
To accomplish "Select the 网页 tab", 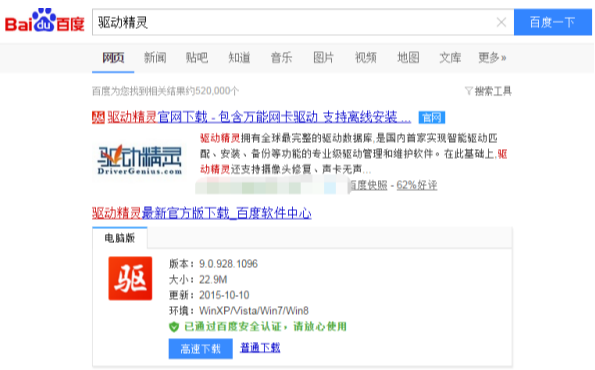I will tap(113, 58).
